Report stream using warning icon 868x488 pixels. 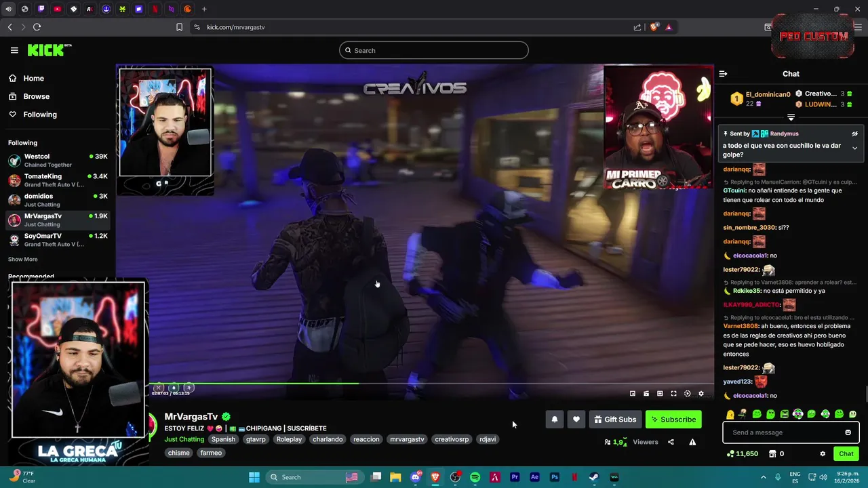692,442
